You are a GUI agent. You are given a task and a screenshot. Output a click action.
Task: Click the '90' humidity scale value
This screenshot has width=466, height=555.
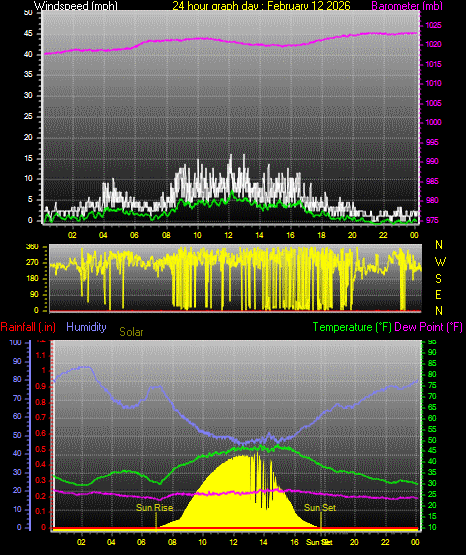[x=17, y=361]
